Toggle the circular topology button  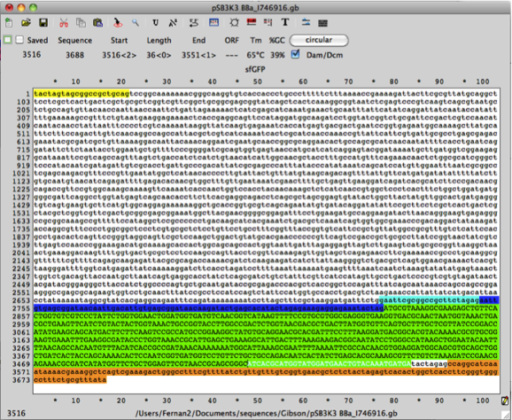(319, 40)
